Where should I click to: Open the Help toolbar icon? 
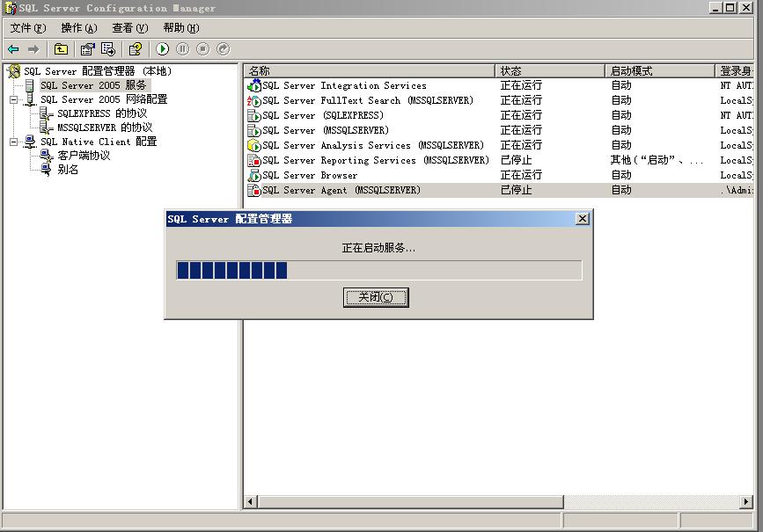(x=135, y=49)
